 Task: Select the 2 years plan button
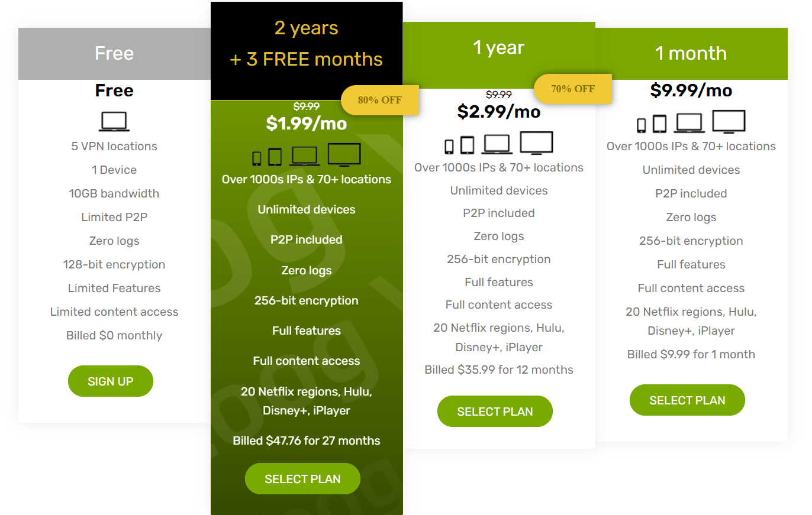302,479
